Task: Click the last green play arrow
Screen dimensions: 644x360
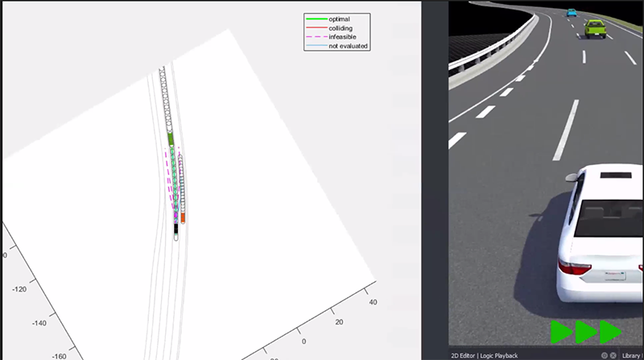Action: click(x=611, y=331)
